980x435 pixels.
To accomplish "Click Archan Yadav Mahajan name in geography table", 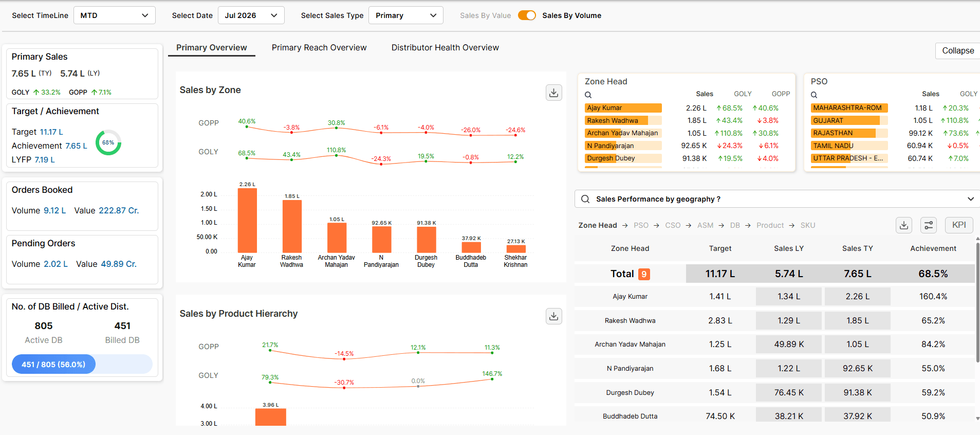I will [x=630, y=345].
